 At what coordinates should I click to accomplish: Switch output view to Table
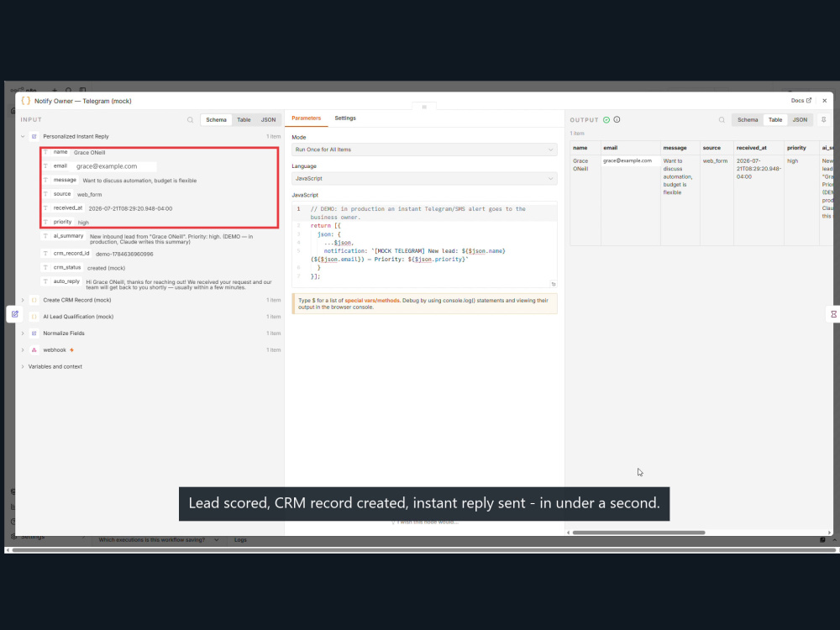coord(775,120)
